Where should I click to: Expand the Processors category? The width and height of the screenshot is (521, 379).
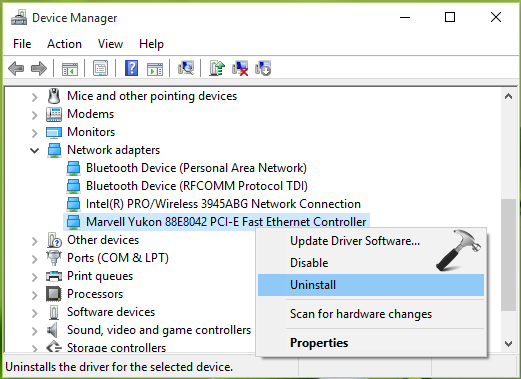click(35, 295)
